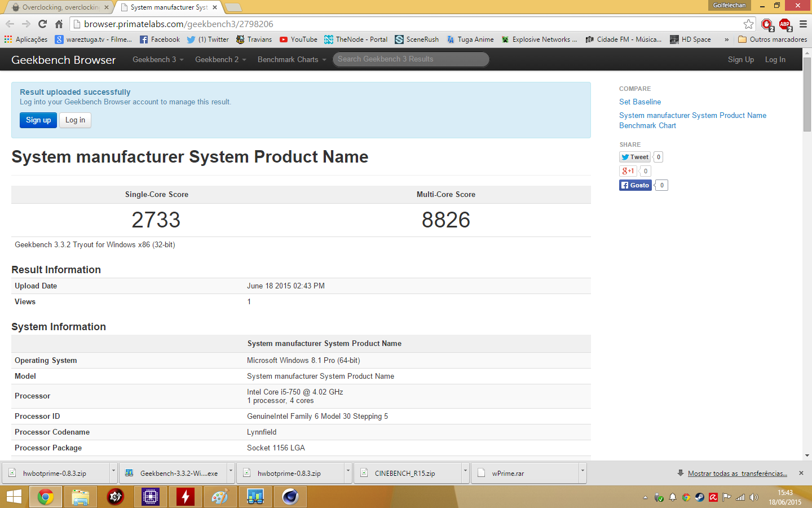Click the browser back arrow

10,24
